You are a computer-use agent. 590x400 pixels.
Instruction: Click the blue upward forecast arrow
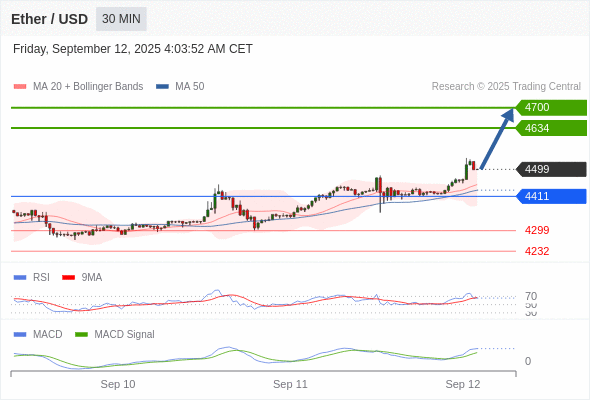point(497,138)
